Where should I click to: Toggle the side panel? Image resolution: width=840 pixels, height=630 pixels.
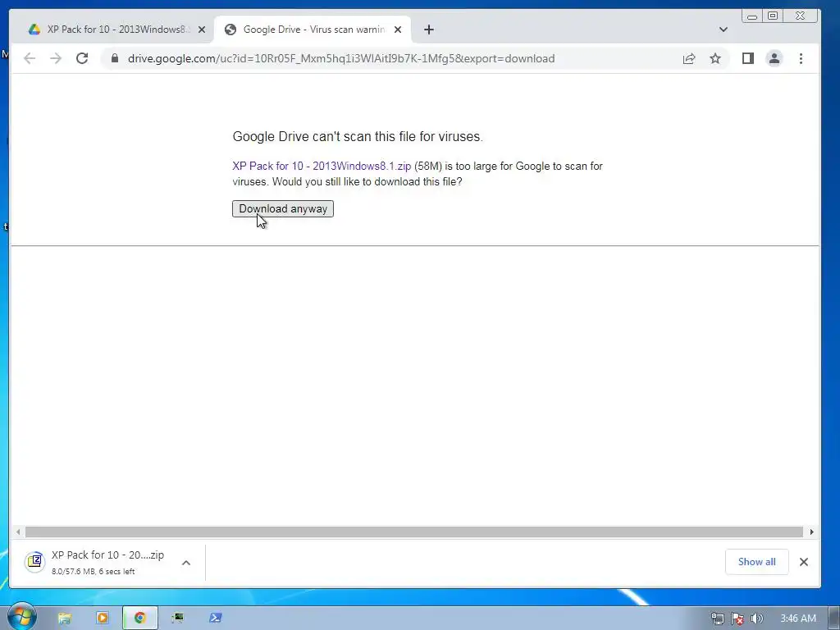coord(748,58)
